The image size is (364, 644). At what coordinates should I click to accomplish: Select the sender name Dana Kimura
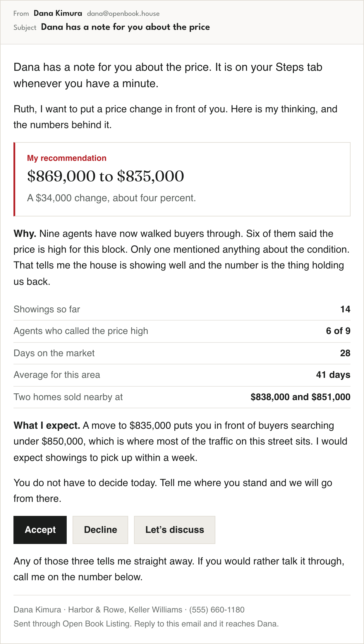[x=58, y=13]
